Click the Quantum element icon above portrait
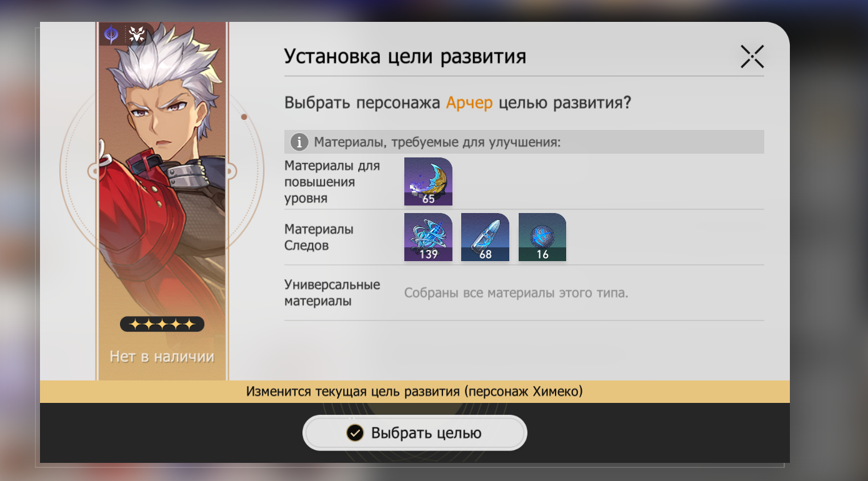 [x=111, y=34]
